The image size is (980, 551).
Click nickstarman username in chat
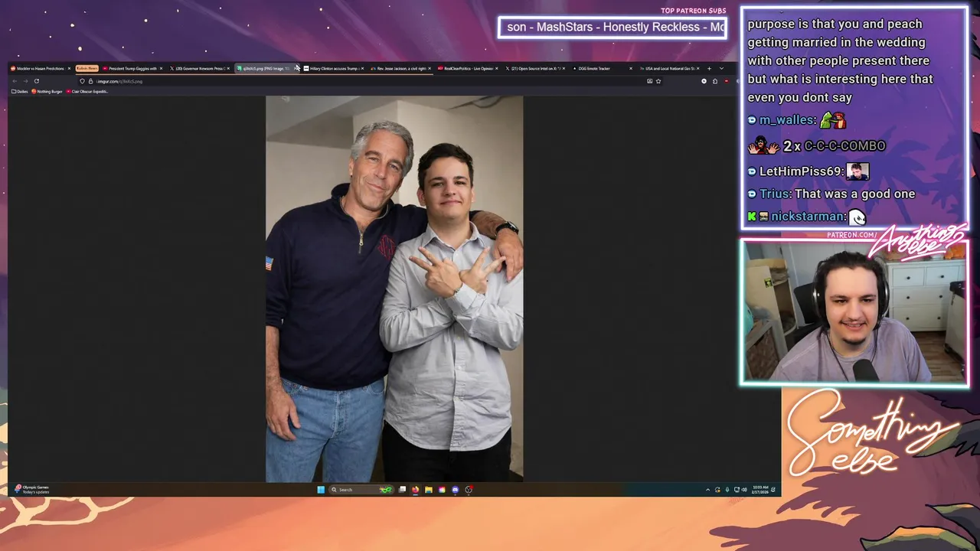point(808,217)
